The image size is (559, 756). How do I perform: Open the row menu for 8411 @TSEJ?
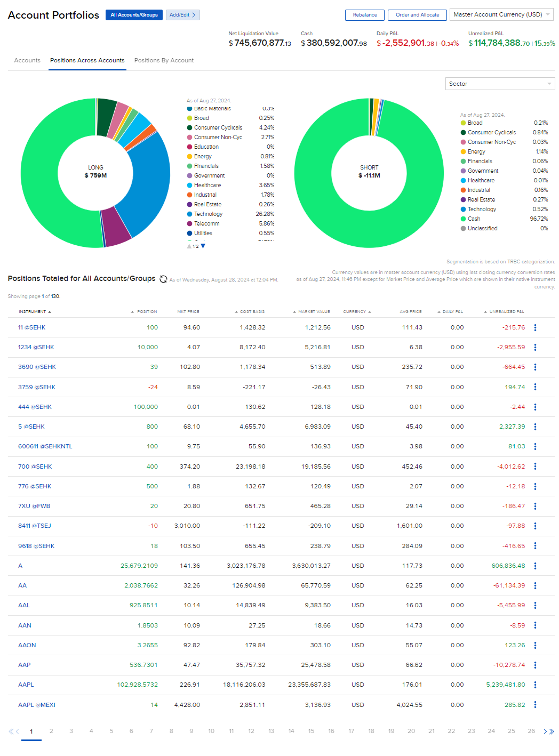tap(535, 526)
